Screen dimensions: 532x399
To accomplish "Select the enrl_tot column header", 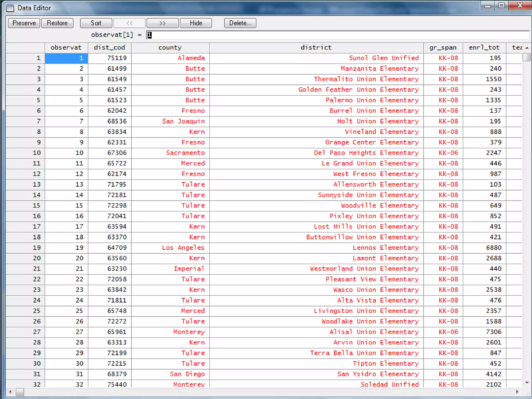I will [x=484, y=48].
